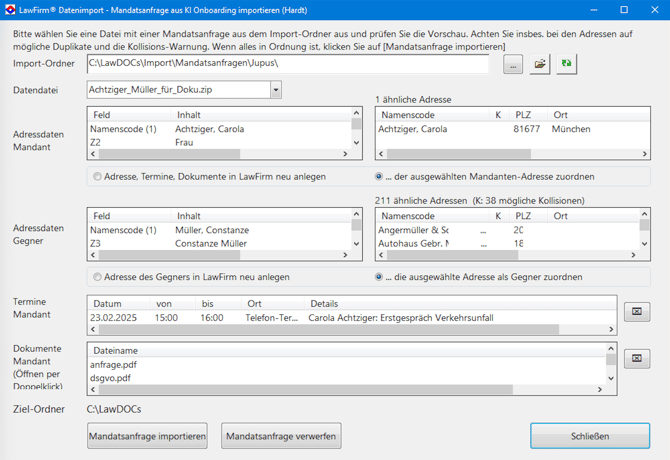This screenshot has width=670, height=460.
Task: Click the delete icon next to Dokumente Mandant
Action: [636, 359]
